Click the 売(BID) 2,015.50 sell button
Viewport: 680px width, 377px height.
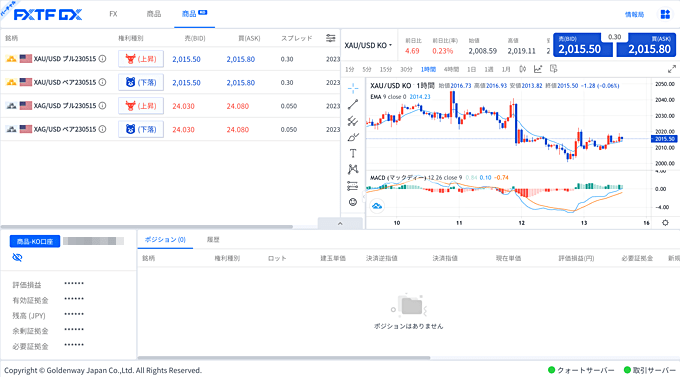tap(582, 45)
